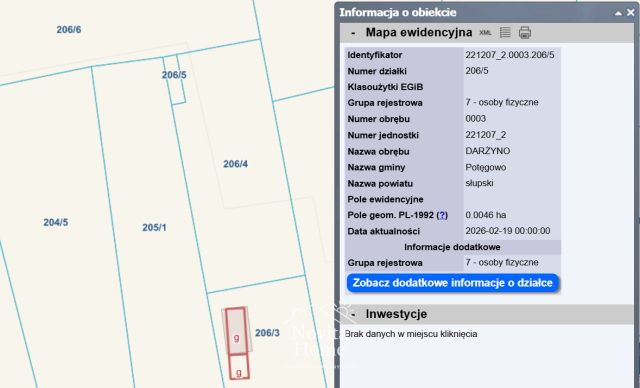Viewport: 640px width, 388px height.
Task: Export Mapa ewidencyjna data as XML
Action: pos(485,33)
